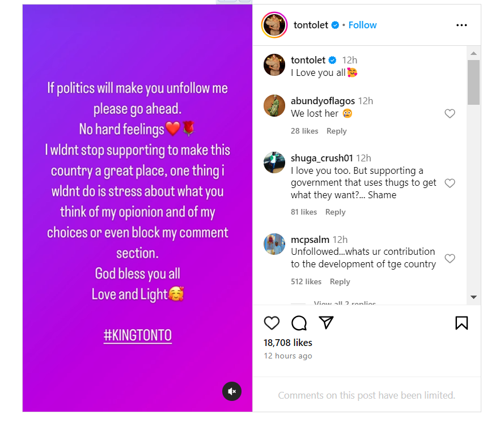View who gave 512 likes

point(306,281)
